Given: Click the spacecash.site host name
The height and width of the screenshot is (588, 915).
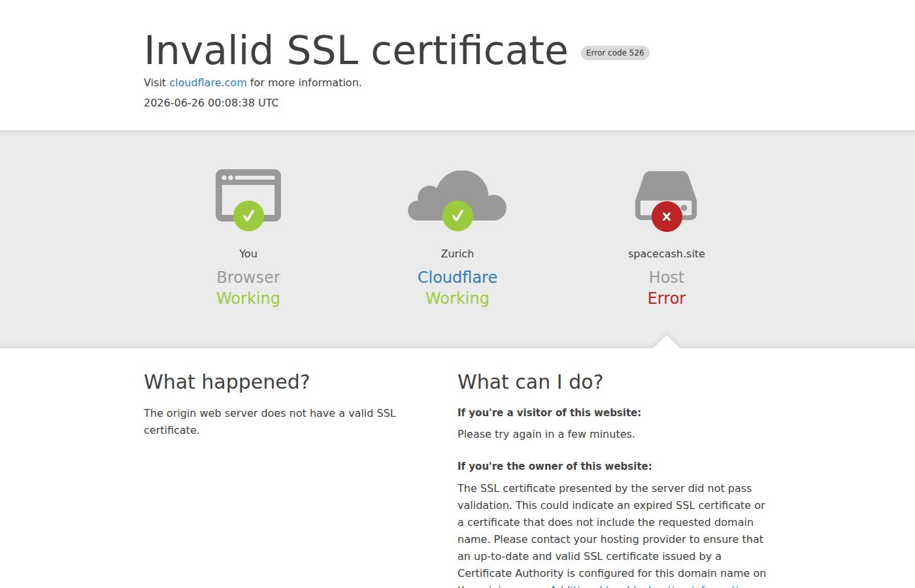Looking at the screenshot, I should (667, 253).
